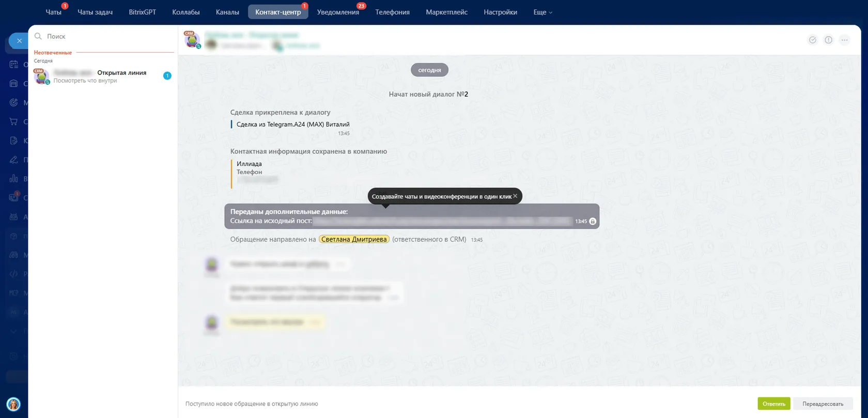Expand the Еще menu dropdown
The height and width of the screenshot is (418, 868).
click(x=542, y=12)
